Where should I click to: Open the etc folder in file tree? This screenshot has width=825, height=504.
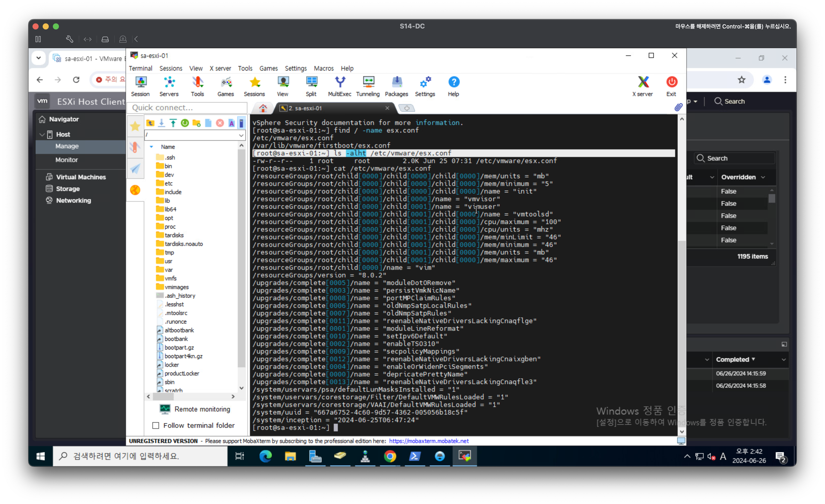168,183
